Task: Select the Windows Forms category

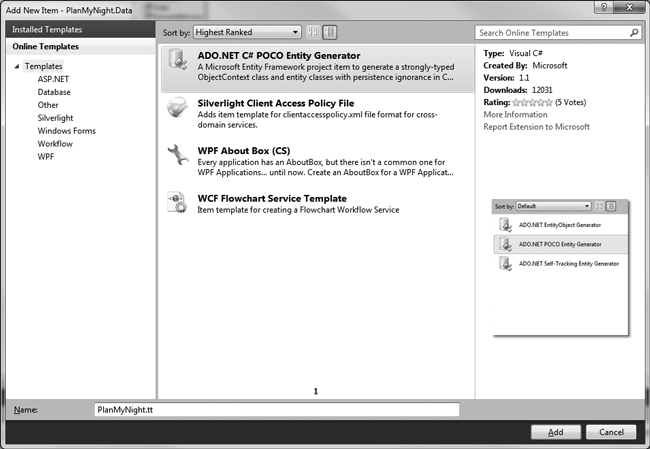Action: [66, 131]
